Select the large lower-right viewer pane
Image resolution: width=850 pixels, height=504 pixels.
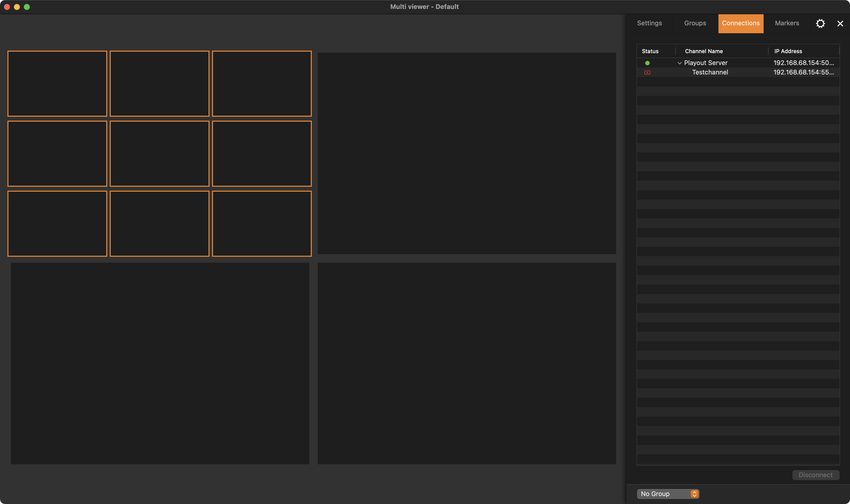[x=467, y=363]
